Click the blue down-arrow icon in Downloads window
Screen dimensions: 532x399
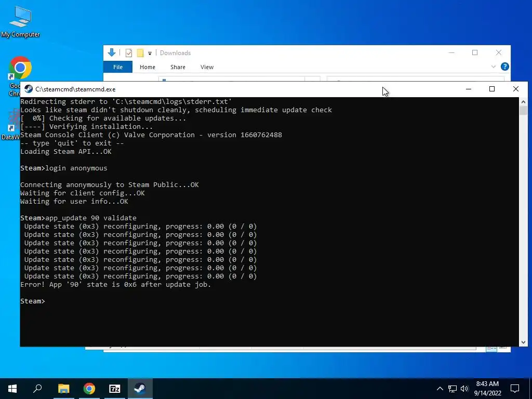[112, 52]
